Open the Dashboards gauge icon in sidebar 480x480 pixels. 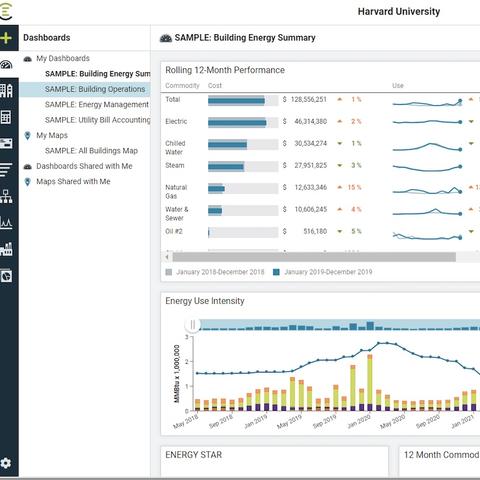coord(6,64)
